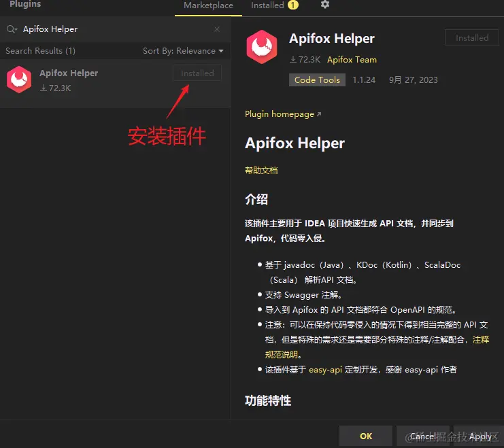Open the 帮助文档 help link
This screenshot has height=448, width=504.
click(261, 171)
